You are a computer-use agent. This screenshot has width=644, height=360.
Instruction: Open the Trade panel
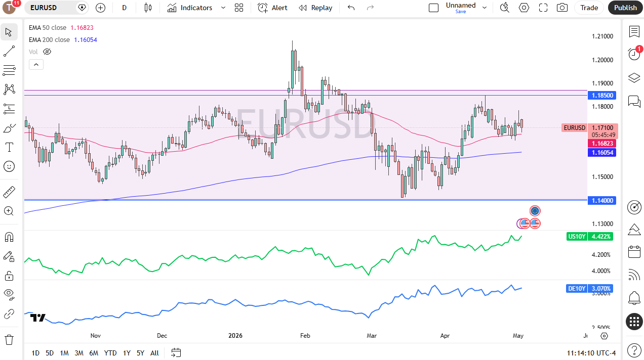589,8
